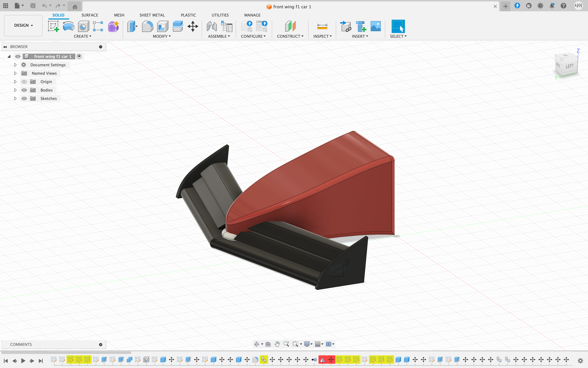Image resolution: width=588 pixels, height=368 pixels.
Task: Click the Orbit icon in navigation bar
Action: pyautogui.click(x=257, y=344)
